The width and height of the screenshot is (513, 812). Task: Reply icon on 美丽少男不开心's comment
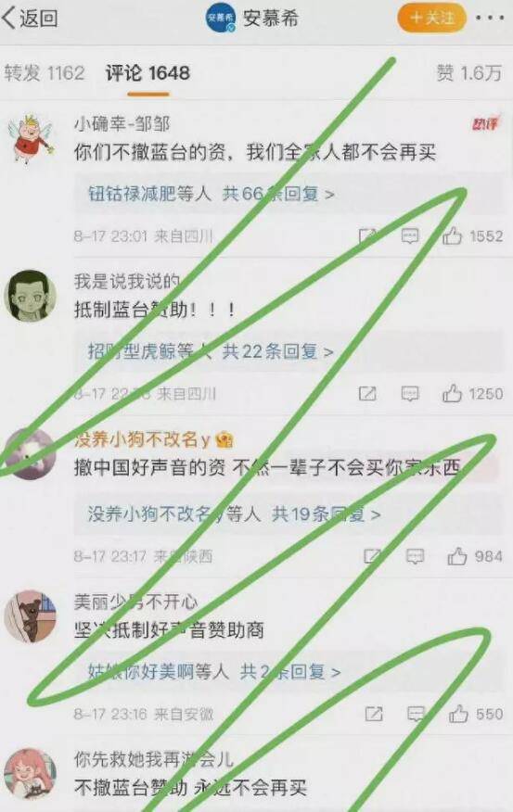click(416, 714)
